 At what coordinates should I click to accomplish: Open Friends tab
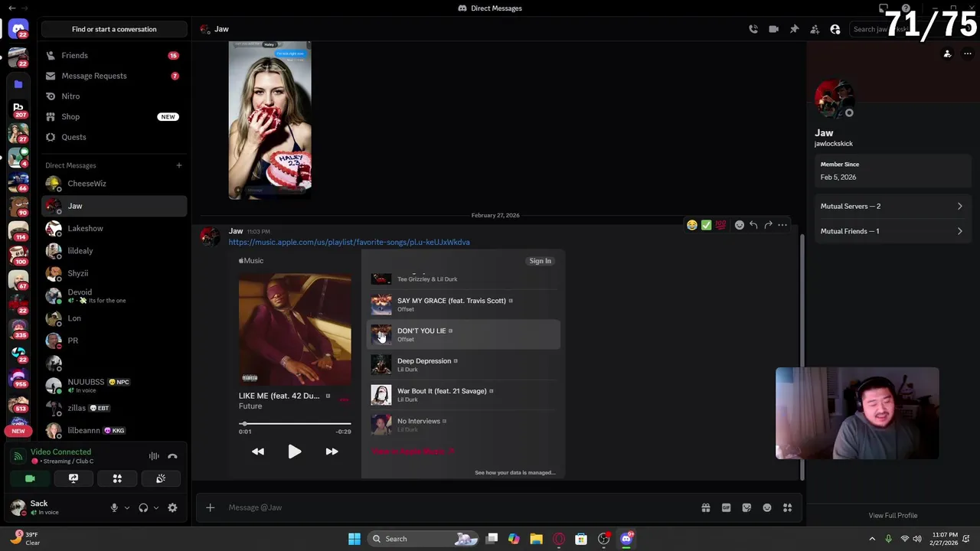114,55
